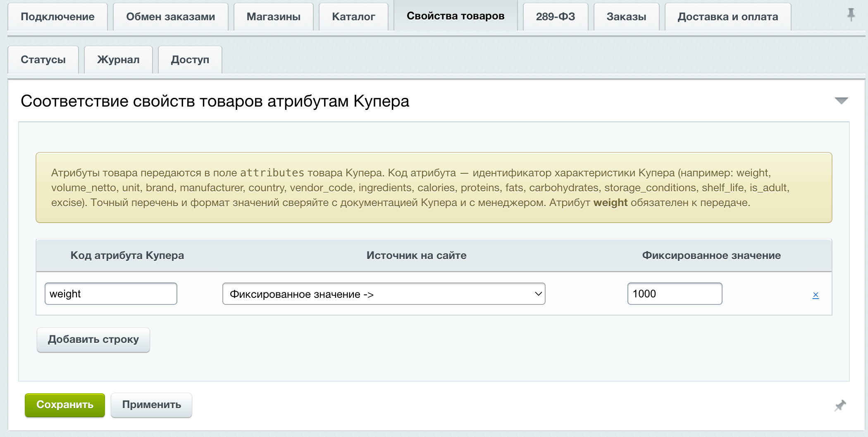Open the Журнал tab
This screenshot has width=868, height=437.
pos(118,59)
